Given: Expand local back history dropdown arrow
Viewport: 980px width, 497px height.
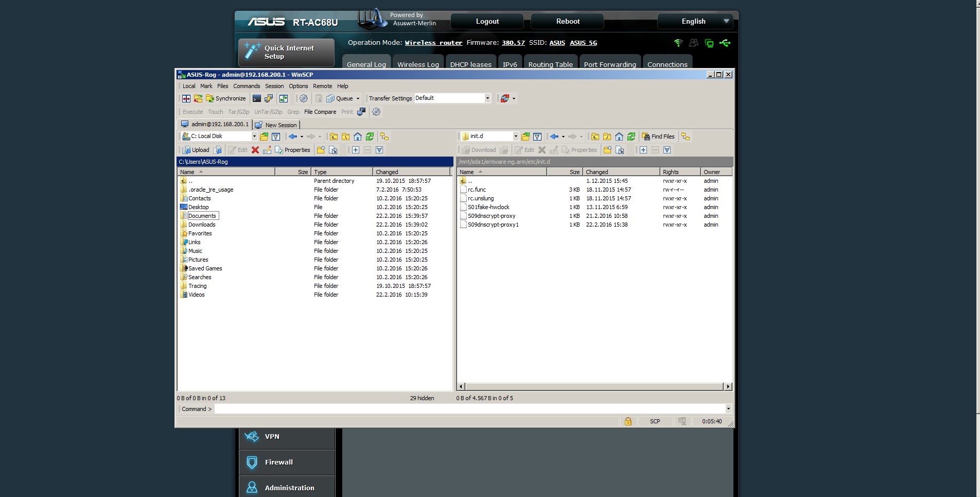Looking at the screenshot, I should pyautogui.click(x=302, y=136).
